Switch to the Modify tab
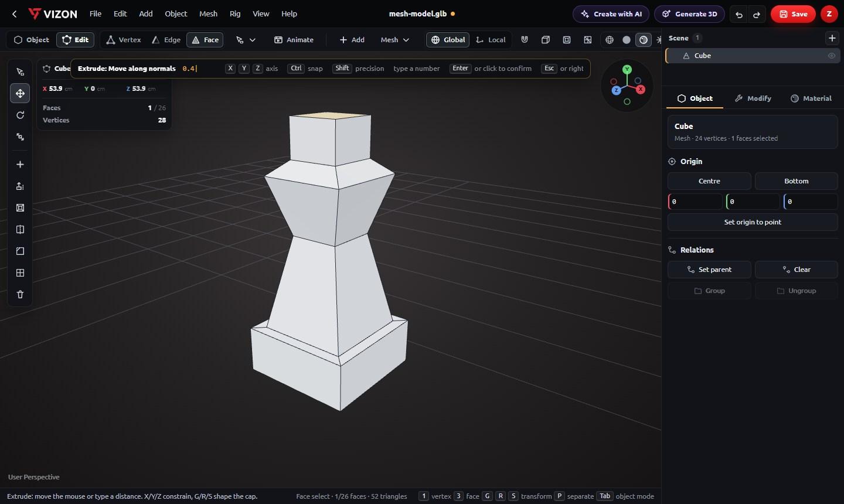Screen dimensions: 844x504 click(x=753, y=98)
